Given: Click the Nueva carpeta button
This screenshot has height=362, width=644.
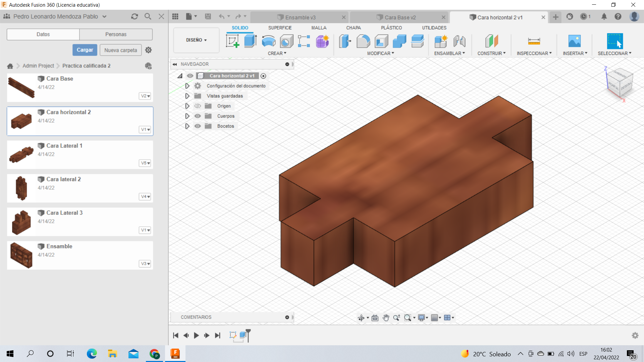Looking at the screenshot, I should 120,50.
